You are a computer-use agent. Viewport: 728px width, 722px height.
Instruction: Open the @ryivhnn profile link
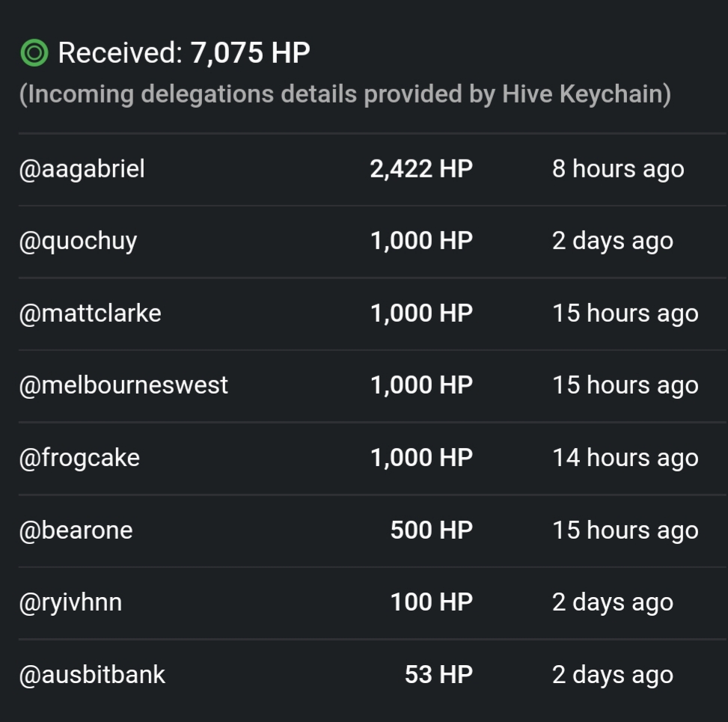pos(70,603)
